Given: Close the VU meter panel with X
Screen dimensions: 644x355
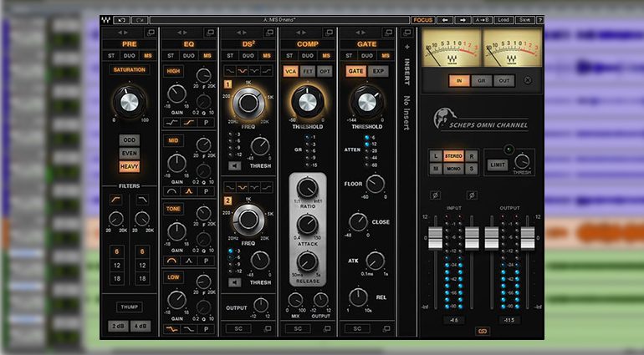Looking at the screenshot, I should point(528,80).
